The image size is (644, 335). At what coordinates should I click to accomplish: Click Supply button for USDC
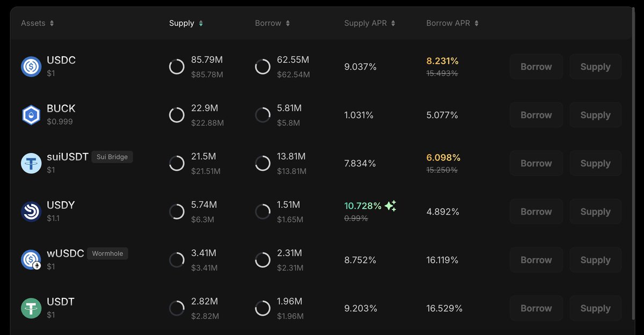595,67
